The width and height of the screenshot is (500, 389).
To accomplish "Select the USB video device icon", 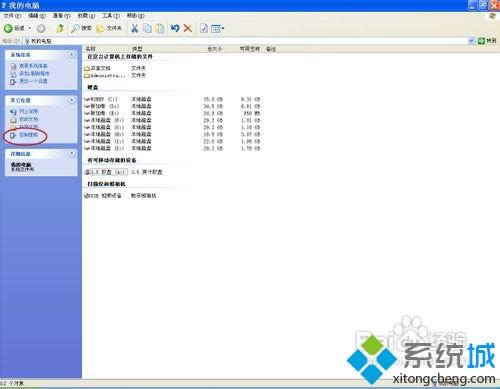I will tap(87, 196).
